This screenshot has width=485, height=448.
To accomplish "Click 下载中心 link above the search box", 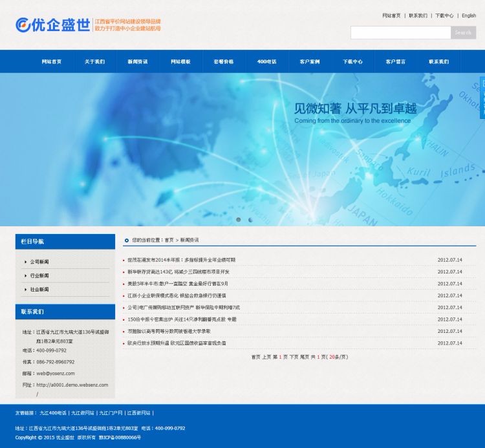I will click(444, 16).
